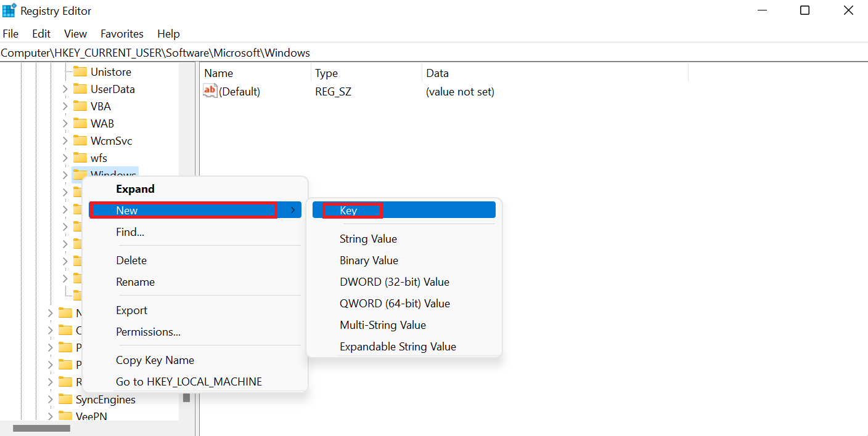This screenshot has width=868, height=436.
Task: Click the Data column header
Action: pos(555,73)
